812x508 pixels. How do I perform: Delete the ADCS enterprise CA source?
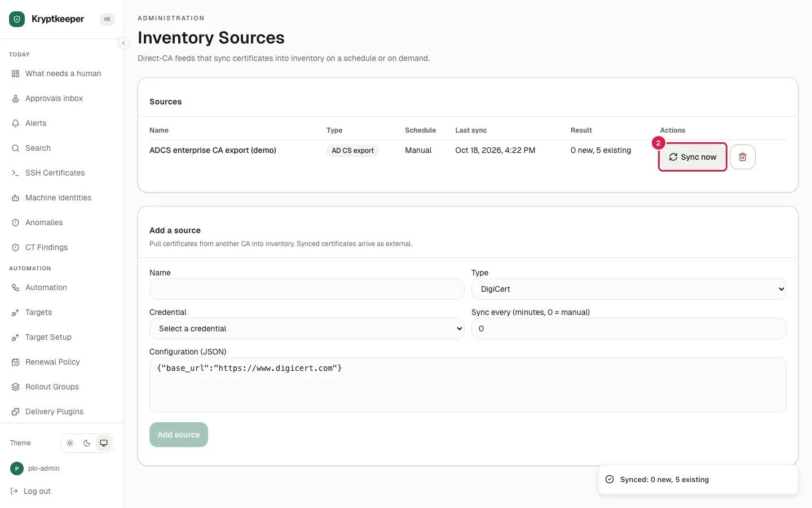point(743,157)
